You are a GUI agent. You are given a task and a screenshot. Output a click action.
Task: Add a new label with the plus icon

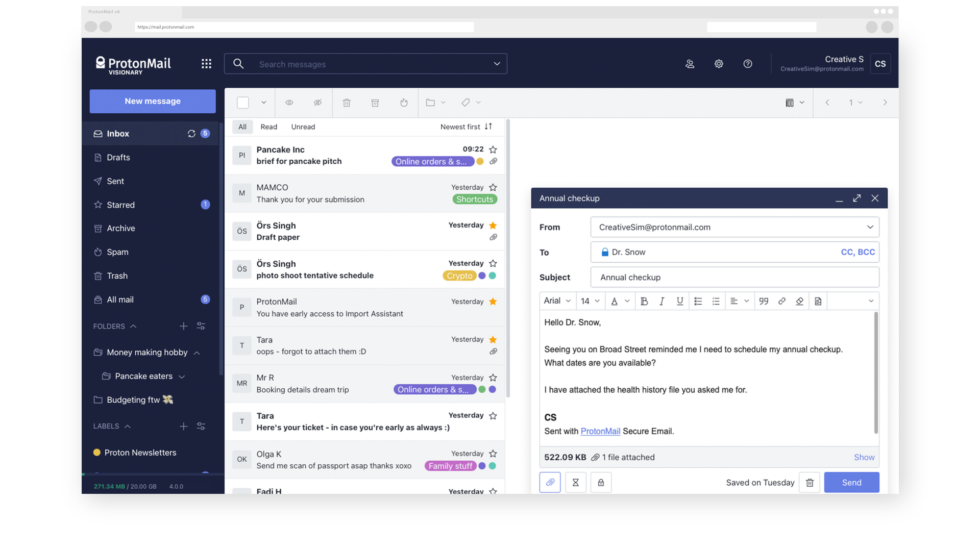(x=184, y=426)
